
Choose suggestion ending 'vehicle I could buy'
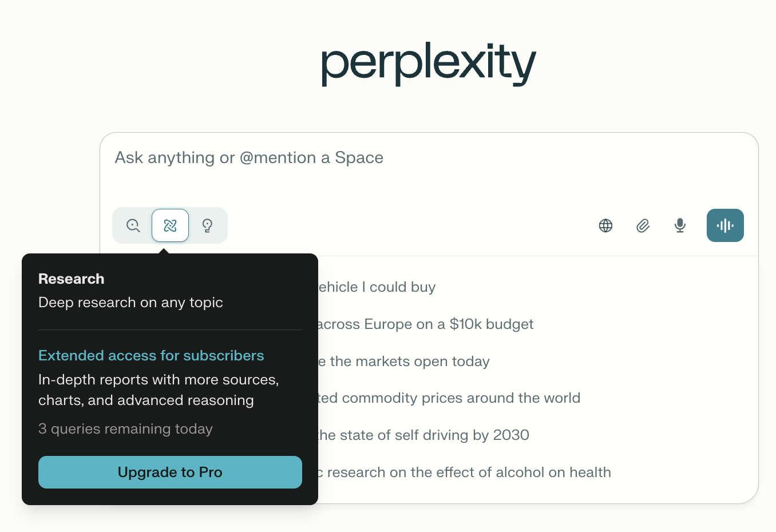pos(377,287)
